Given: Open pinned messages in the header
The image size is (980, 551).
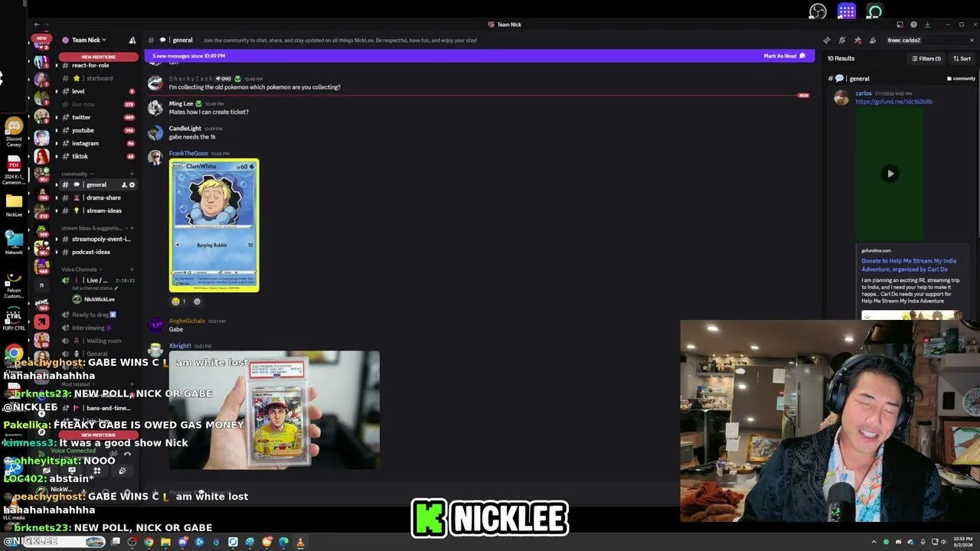Looking at the screenshot, I should tap(857, 40).
